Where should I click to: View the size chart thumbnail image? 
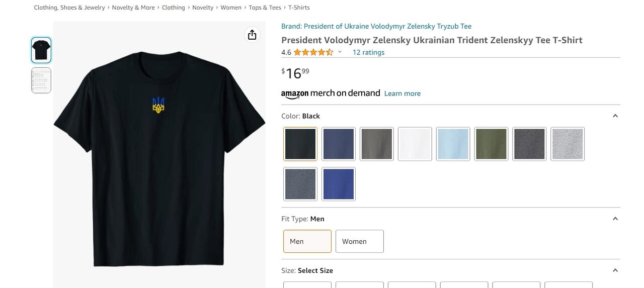[x=41, y=80]
